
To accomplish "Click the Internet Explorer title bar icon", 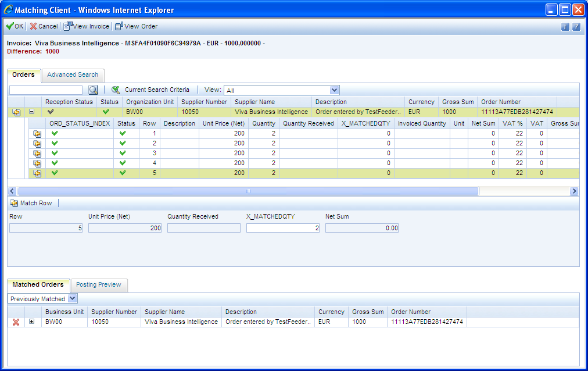I will click(8, 10).
